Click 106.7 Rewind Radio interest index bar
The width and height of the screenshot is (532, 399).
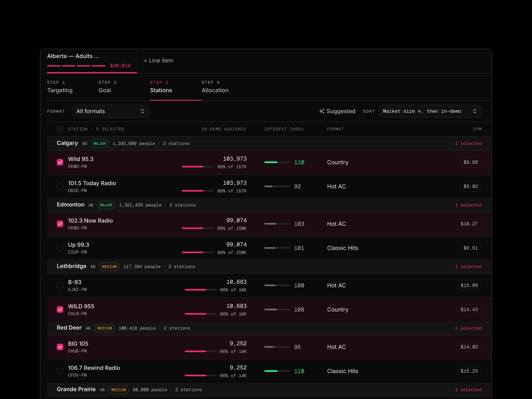[x=277, y=371]
